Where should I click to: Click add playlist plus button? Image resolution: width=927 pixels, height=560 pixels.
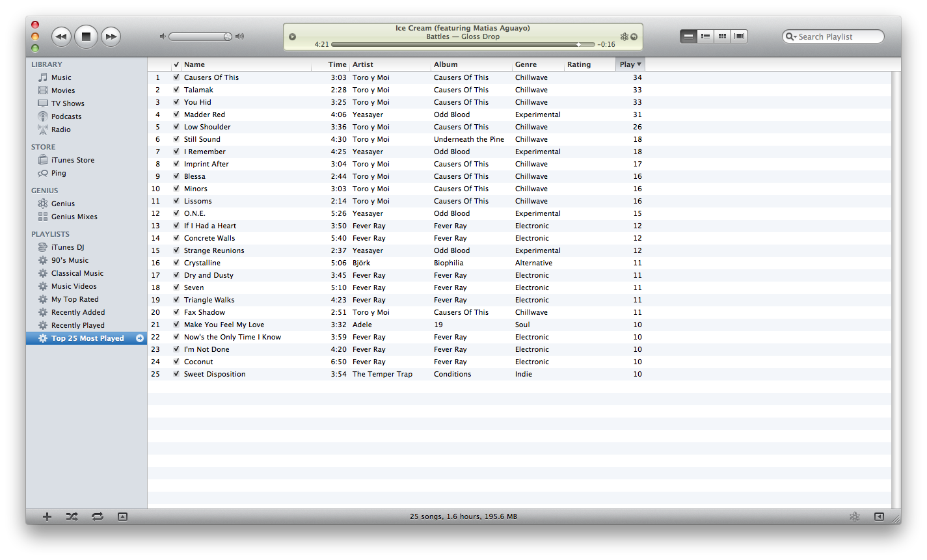(x=47, y=516)
